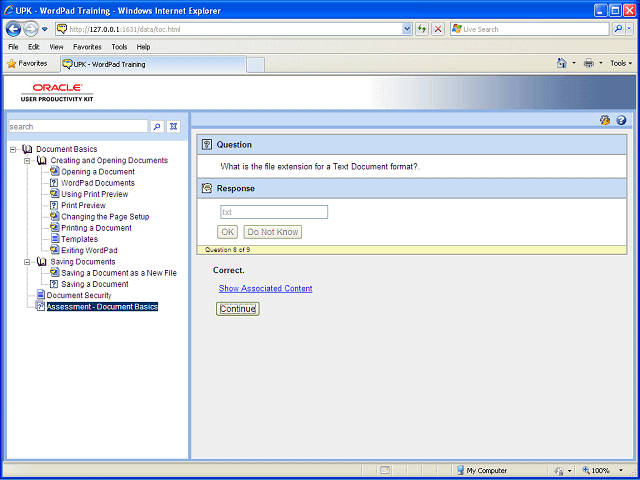Image resolution: width=640 pixels, height=480 pixels.
Task: Open the Home button dropdown arrow
Action: tap(573, 64)
